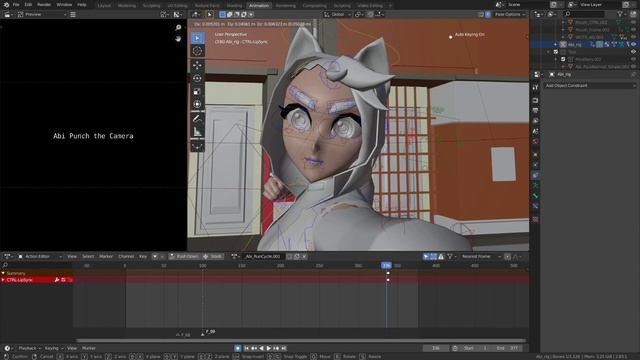Open the Global transform orientation dropdown
This screenshot has height=360, width=640.
338,14
